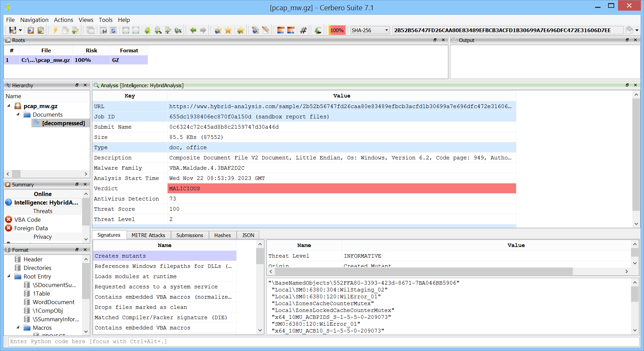Add a bookmark with the star-plus icon
This screenshot has width=644, height=351.
click(x=240, y=30)
